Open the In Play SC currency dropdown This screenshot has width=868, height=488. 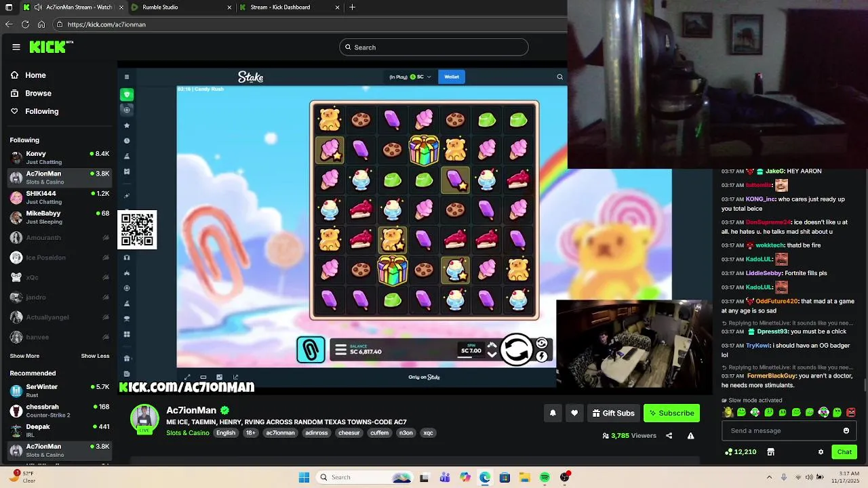click(x=410, y=77)
